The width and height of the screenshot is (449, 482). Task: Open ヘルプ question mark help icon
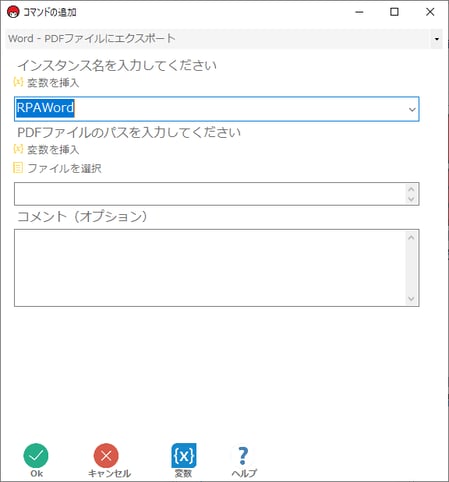(243, 456)
